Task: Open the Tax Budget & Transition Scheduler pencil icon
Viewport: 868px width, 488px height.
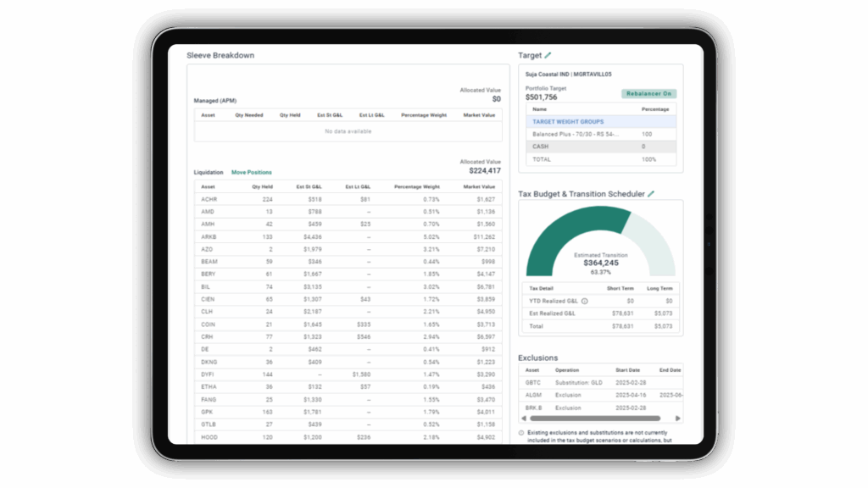Action: (649, 193)
